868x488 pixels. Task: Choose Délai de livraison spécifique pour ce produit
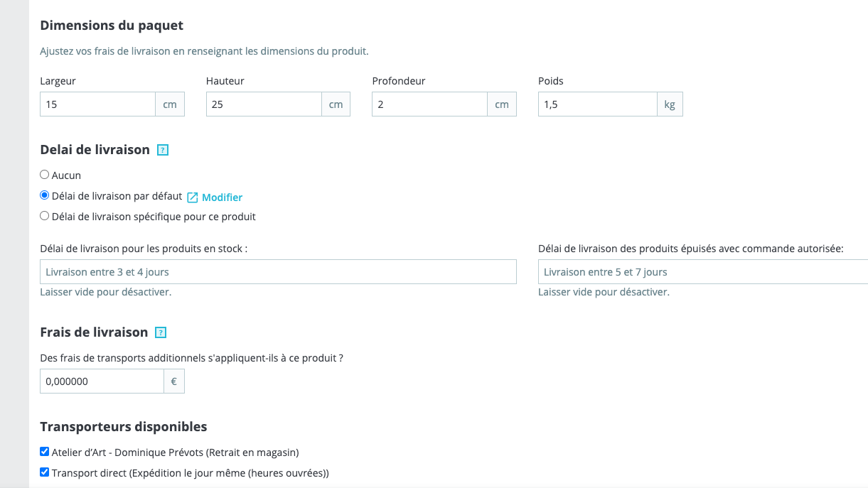point(45,216)
